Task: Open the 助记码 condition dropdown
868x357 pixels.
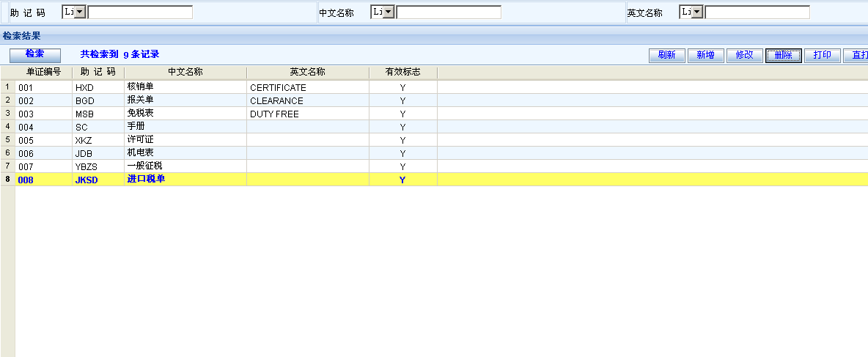Action: [80, 12]
